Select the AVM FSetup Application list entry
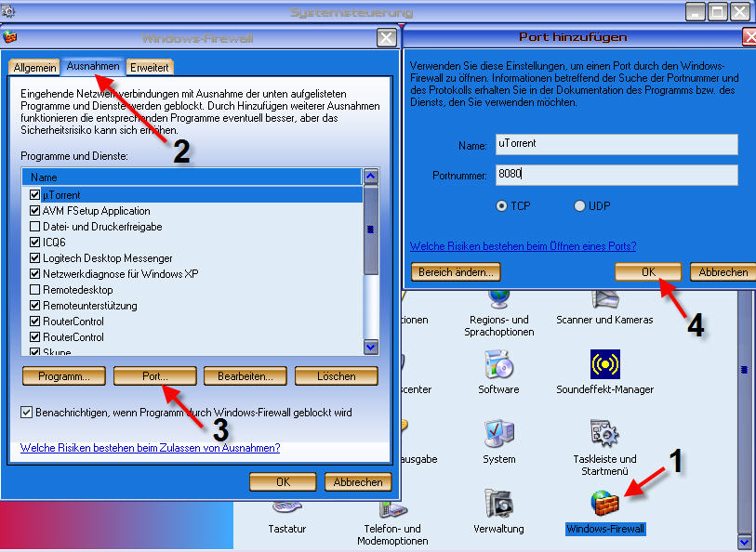 coord(97,211)
